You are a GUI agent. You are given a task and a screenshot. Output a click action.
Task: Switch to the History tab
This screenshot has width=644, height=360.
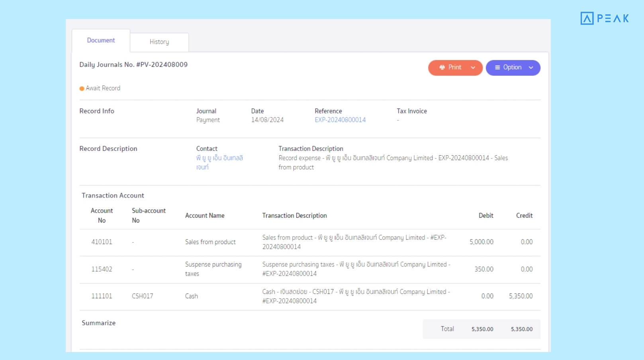pyautogui.click(x=159, y=42)
